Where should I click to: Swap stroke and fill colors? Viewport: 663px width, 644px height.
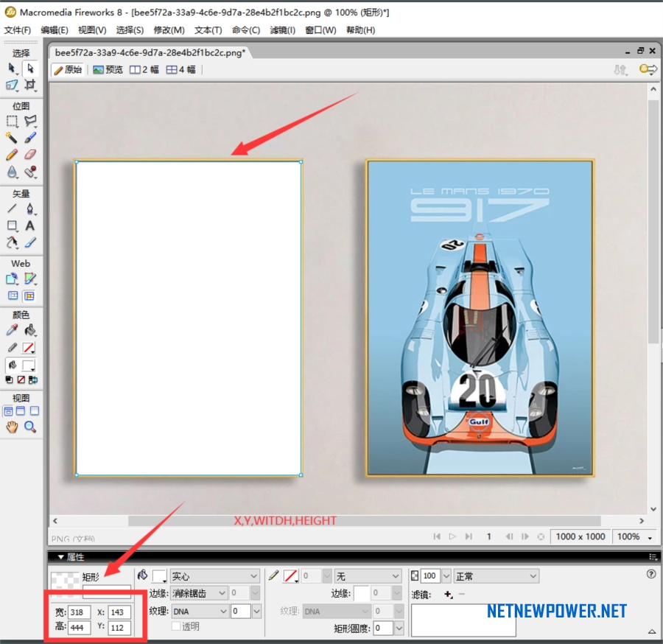33,379
